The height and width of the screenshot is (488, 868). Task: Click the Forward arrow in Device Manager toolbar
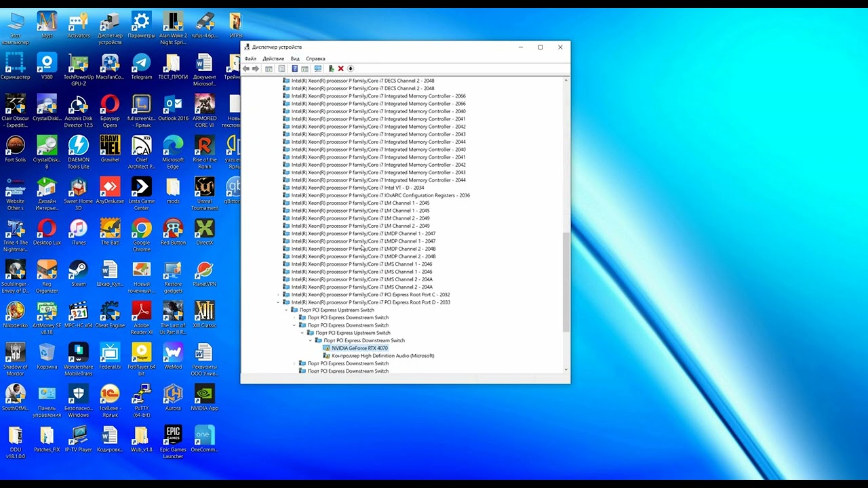click(256, 68)
